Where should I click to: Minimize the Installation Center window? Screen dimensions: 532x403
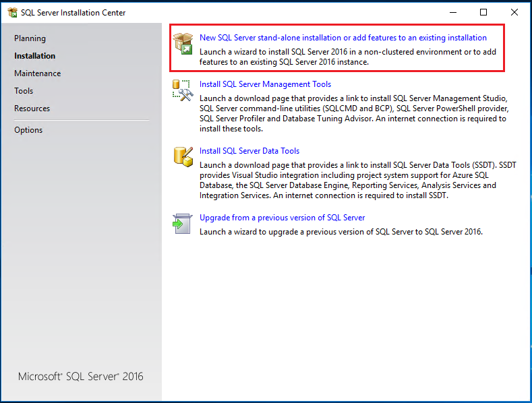[x=453, y=13]
